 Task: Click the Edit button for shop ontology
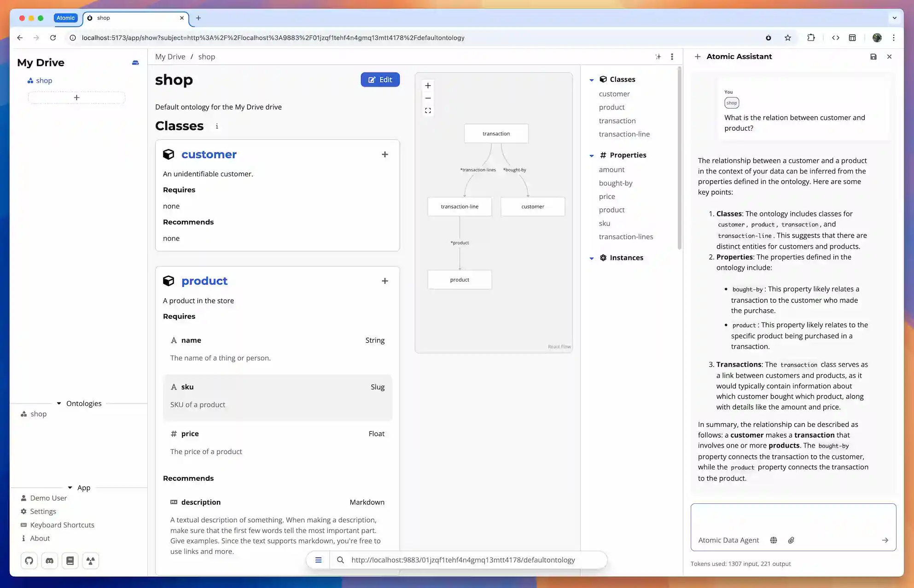(x=380, y=79)
